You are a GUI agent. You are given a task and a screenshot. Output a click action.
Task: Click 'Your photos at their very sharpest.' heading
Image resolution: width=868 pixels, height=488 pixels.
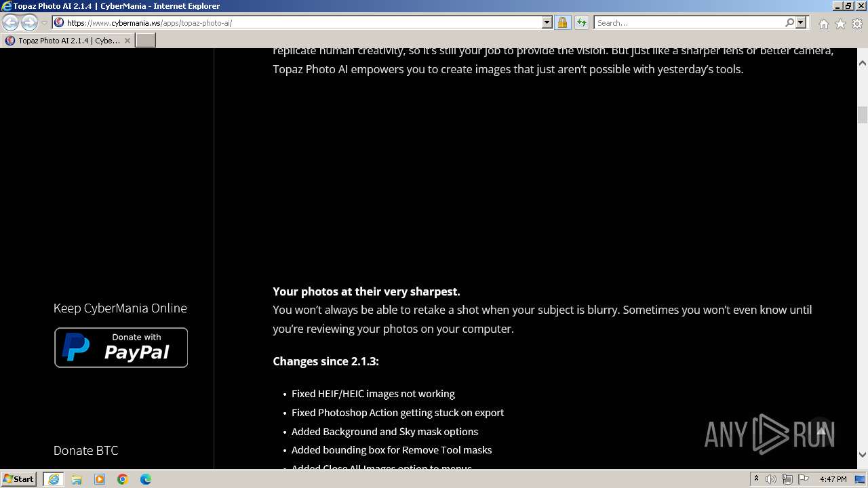(366, 291)
